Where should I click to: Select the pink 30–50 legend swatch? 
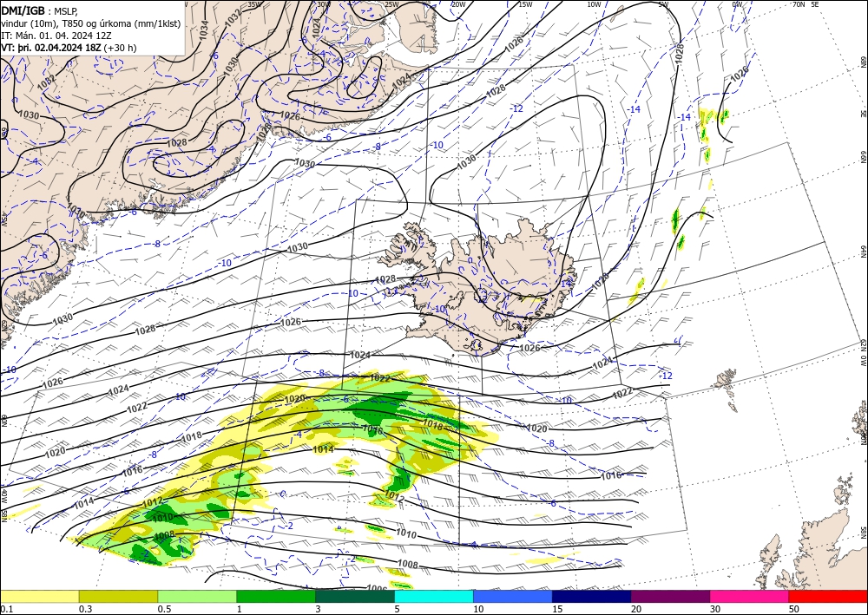[x=750, y=596]
